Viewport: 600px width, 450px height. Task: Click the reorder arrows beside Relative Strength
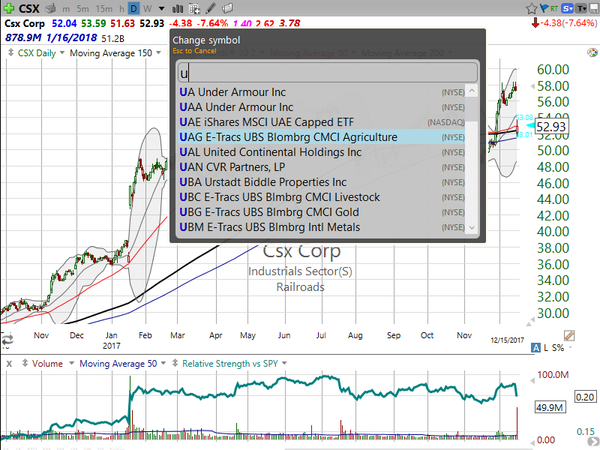pyautogui.click(x=175, y=363)
